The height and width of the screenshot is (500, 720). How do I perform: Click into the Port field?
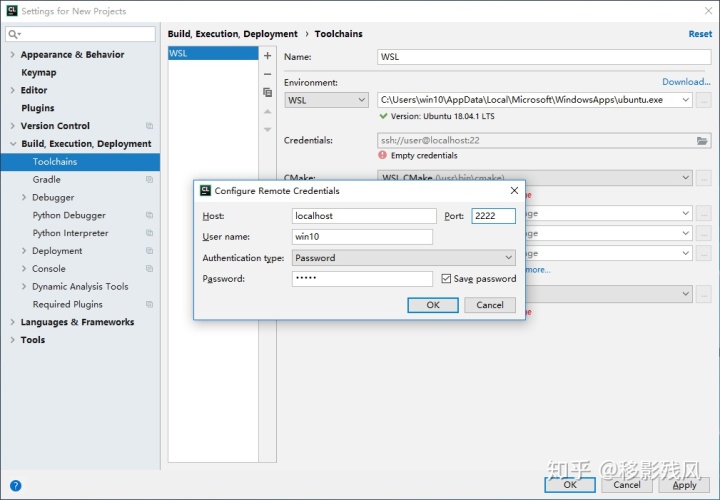tap(494, 216)
